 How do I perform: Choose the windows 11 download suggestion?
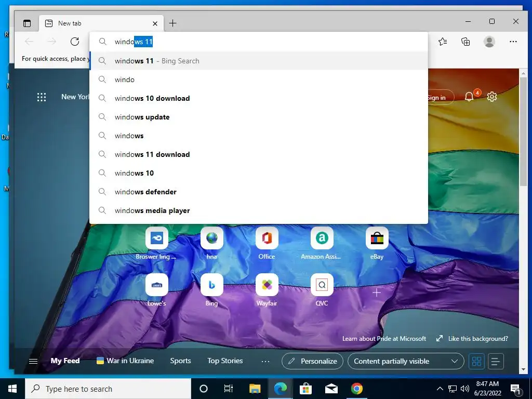tap(259, 154)
